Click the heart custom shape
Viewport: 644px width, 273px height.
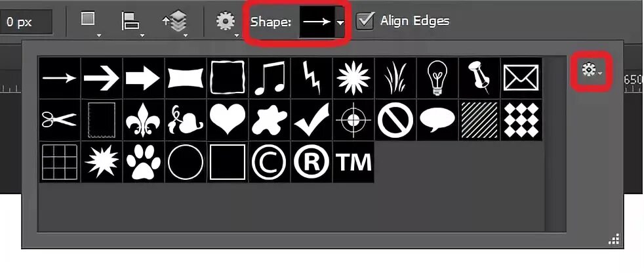[x=228, y=119]
